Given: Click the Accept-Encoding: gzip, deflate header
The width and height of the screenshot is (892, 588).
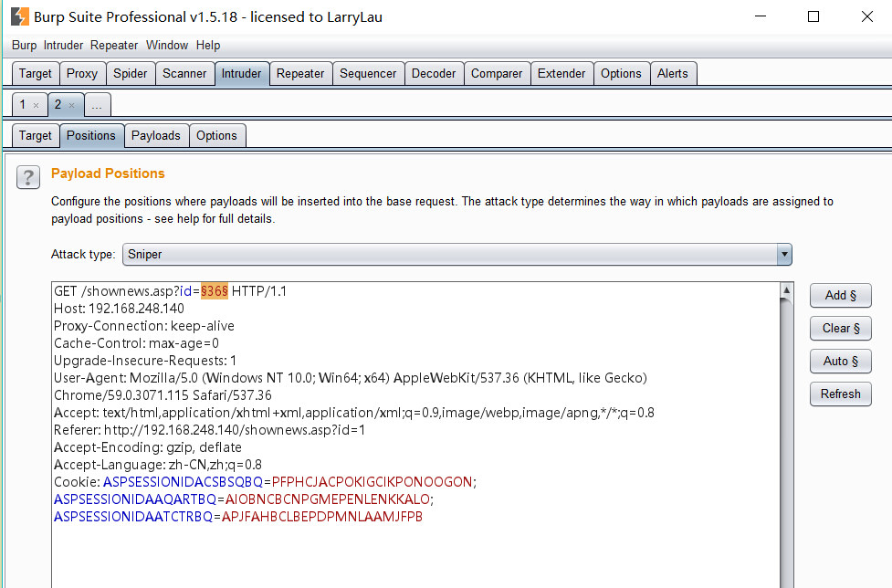Looking at the screenshot, I should (x=147, y=447).
